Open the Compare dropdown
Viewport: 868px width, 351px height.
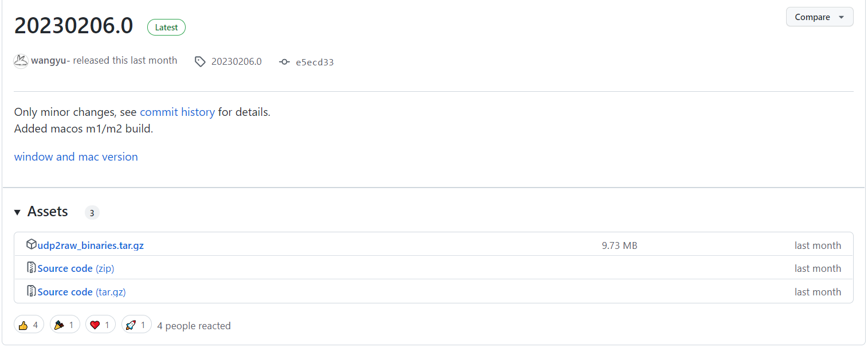819,17
